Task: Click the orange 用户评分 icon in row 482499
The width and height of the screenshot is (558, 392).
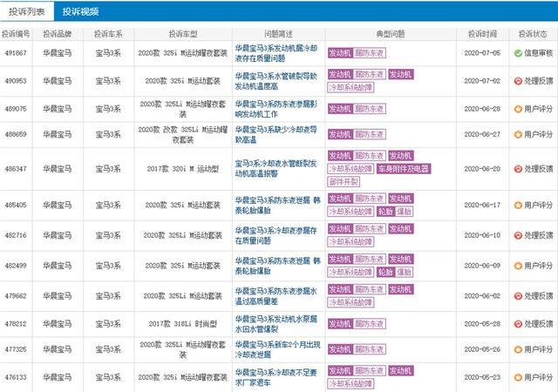Action: (x=518, y=266)
